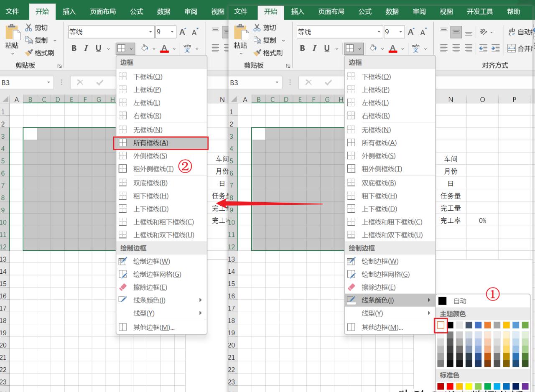Open 文件 tab in right window

pyautogui.click(x=241, y=12)
